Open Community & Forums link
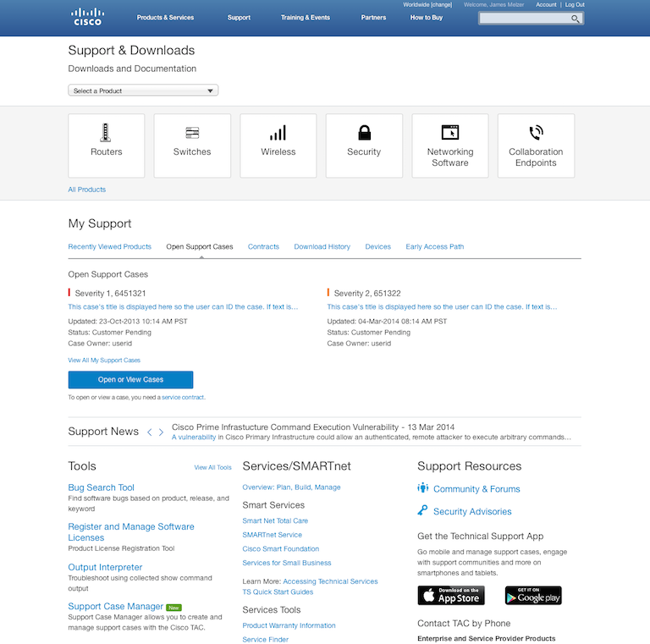 476,489
